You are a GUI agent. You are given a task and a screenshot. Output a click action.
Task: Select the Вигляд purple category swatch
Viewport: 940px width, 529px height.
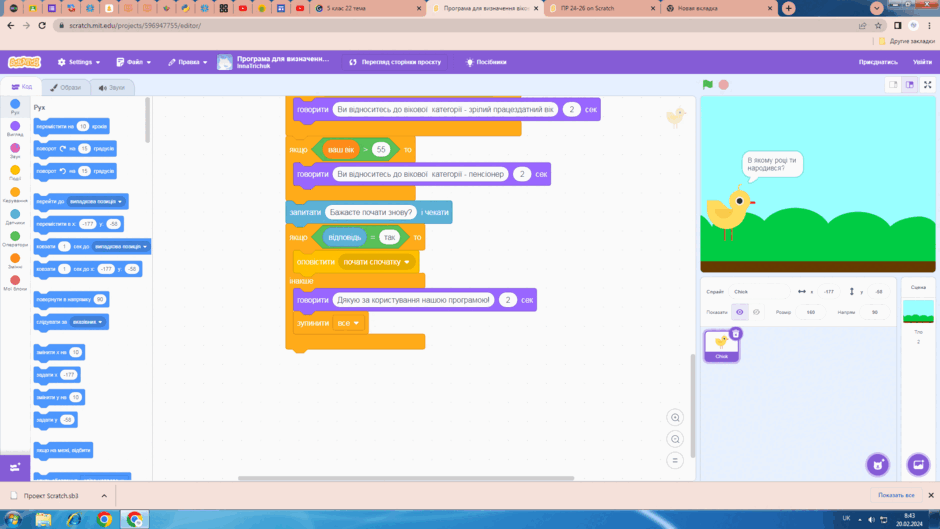15,128
